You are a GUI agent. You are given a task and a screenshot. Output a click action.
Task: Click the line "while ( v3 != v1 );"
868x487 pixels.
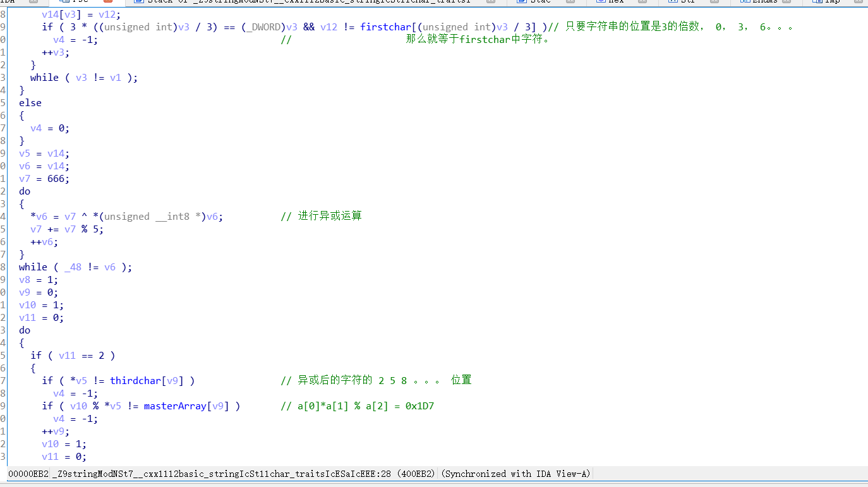click(x=83, y=77)
